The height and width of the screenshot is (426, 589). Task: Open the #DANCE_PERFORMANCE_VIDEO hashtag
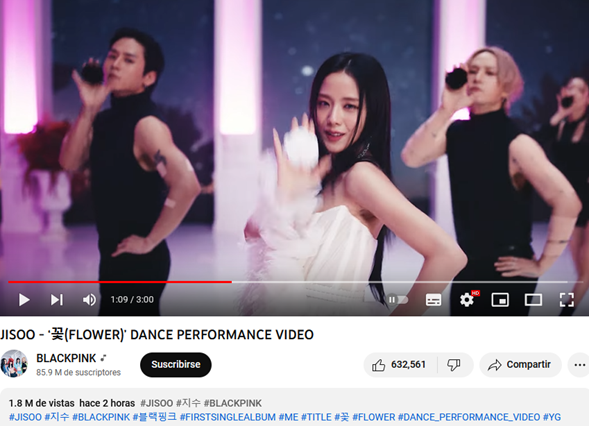click(x=469, y=417)
